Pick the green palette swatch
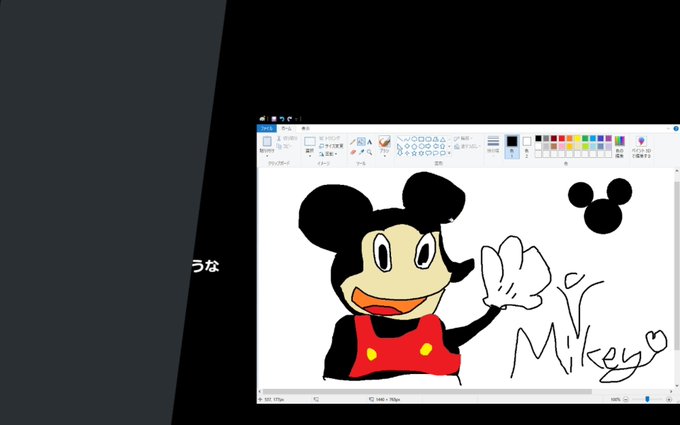Image resolution: width=680 pixels, height=425 pixels. [585, 138]
